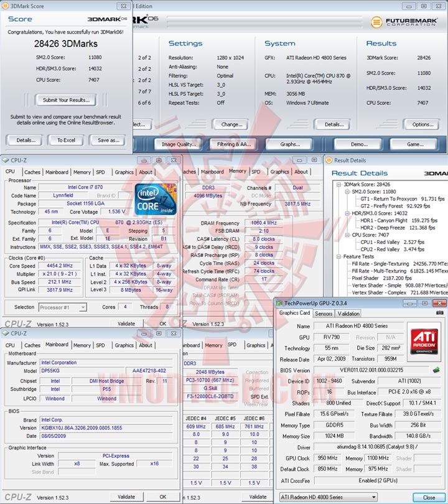Click the green BIOS save chip icon
The width and height of the screenshot is (448, 504).
436,370
